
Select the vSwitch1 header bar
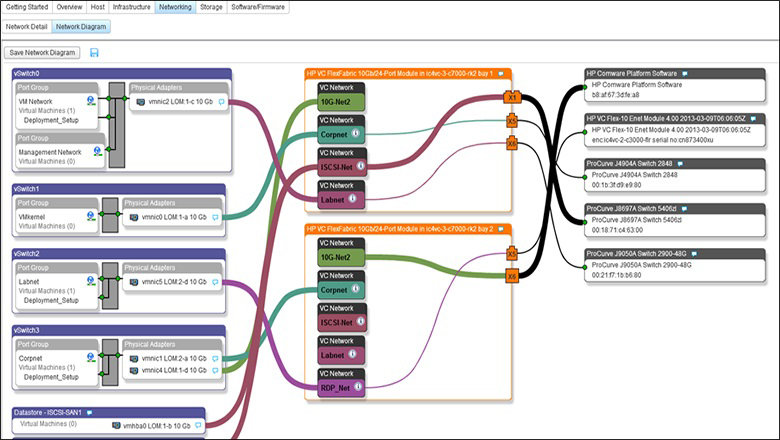pyautogui.click(x=120, y=188)
